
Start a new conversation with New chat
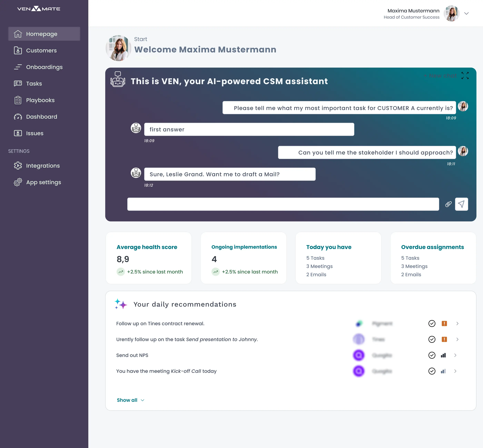[440, 75]
